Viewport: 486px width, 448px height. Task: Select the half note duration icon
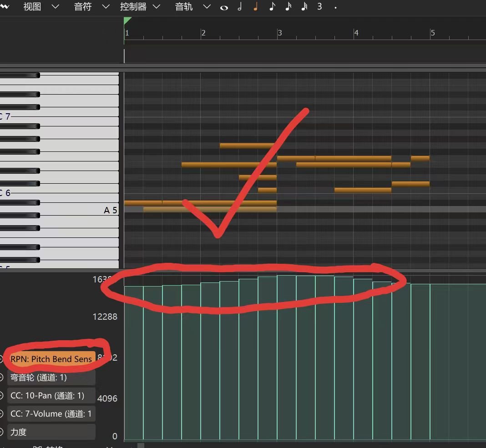(x=239, y=7)
